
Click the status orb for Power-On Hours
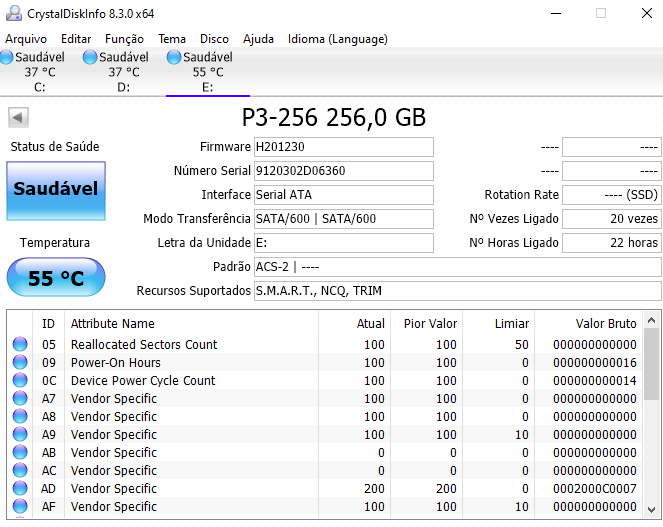tap(20, 362)
